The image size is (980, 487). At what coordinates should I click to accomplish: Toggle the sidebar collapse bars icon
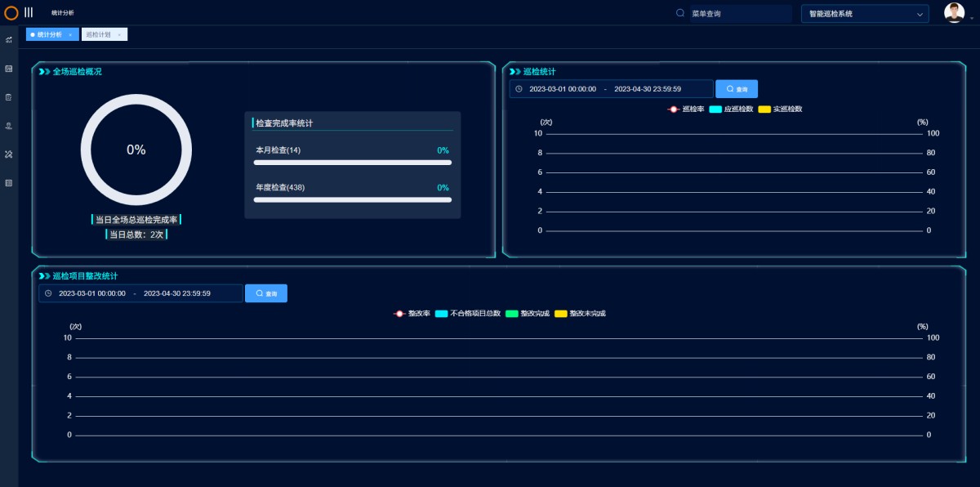tap(29, 13)
